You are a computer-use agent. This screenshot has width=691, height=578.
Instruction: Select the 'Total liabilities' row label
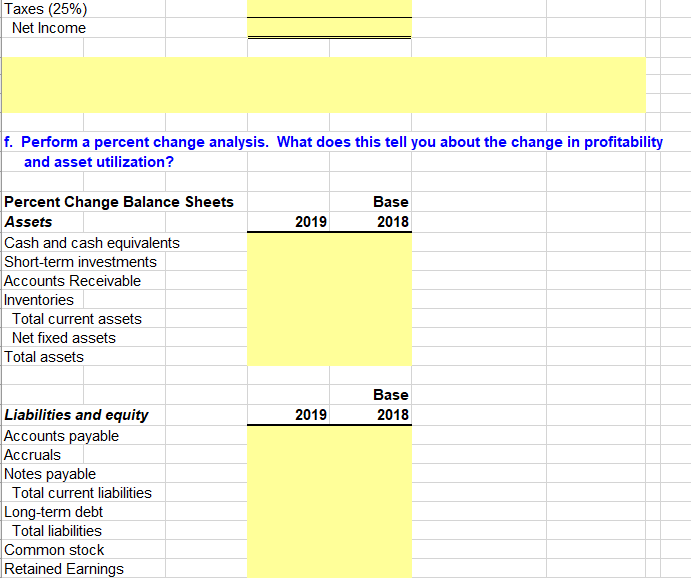tap(57, 530)
